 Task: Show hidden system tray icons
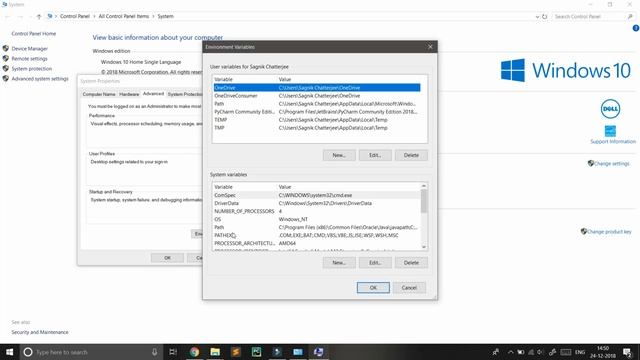click(x=510, y=352)
